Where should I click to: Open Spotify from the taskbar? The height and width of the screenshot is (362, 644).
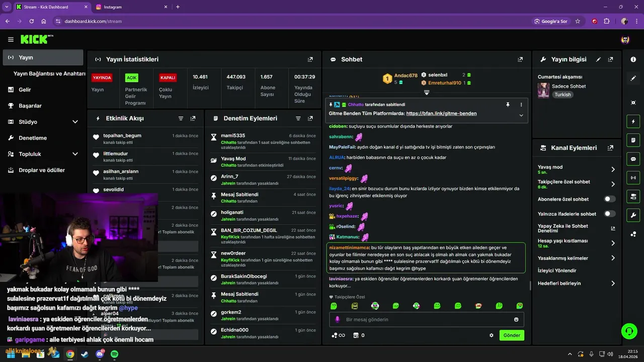pyautogui.click(x=114, y=354)
